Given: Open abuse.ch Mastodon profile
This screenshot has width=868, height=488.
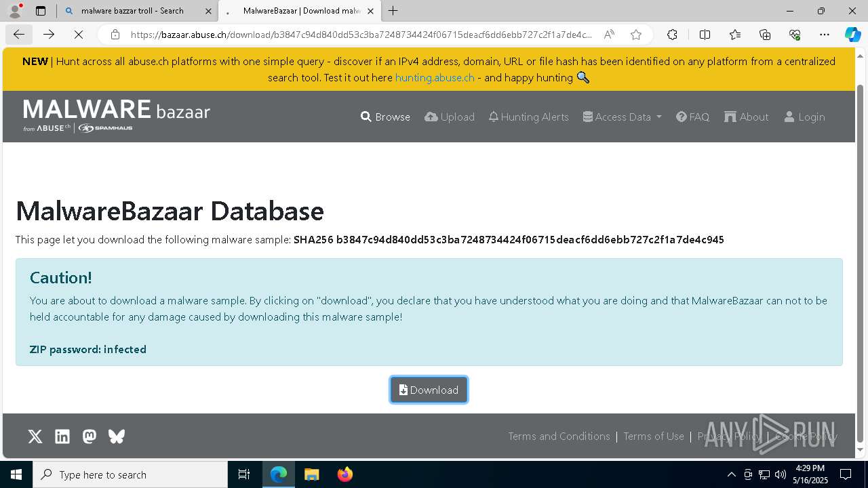Looking at the screenshot, I should point(90,436).
